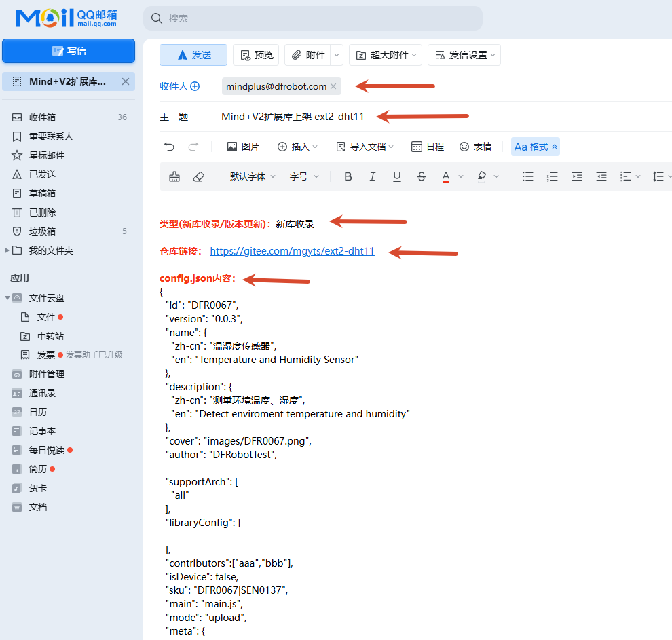Click the eraser clear-format icon
This screenshot has width=672, height=640.
pyautogui.click(x=198, y=176)
